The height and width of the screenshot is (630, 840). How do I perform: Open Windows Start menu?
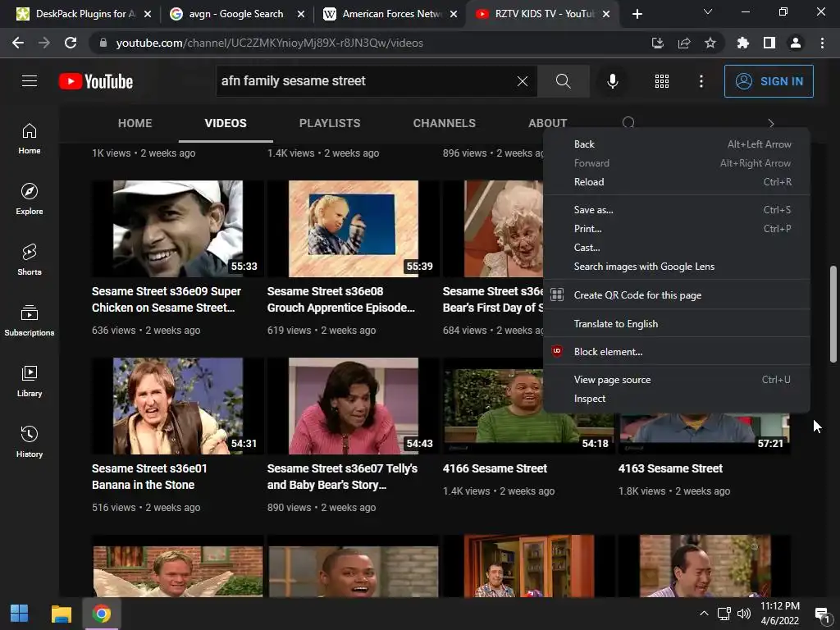20,614
